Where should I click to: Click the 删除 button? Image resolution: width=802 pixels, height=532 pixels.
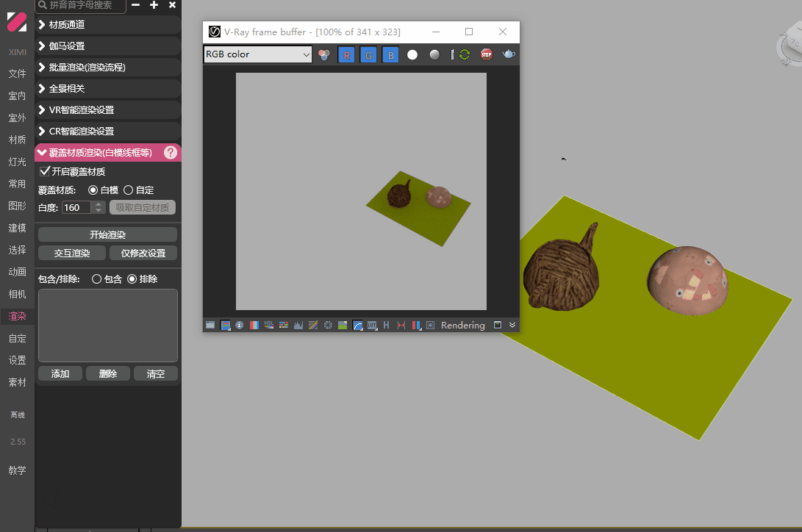[108, 373]
